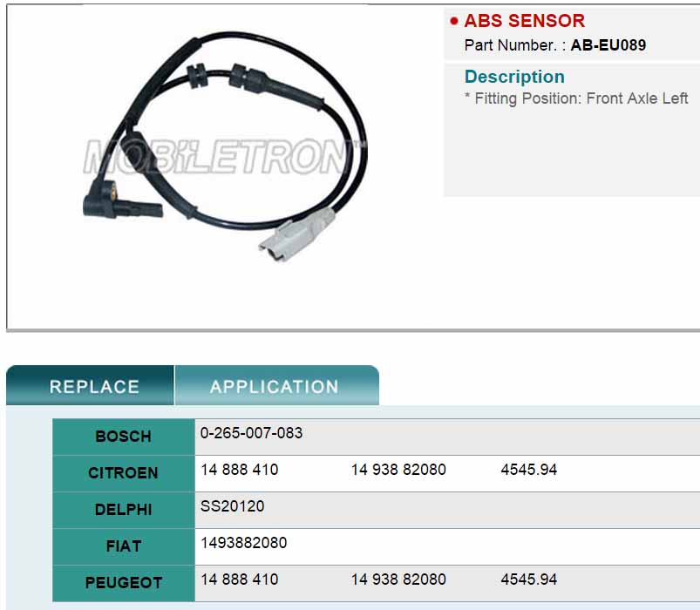Click the red bullet beside ABS SENSOR
This screenshot has width=700, height=610.
pos(454,21)
